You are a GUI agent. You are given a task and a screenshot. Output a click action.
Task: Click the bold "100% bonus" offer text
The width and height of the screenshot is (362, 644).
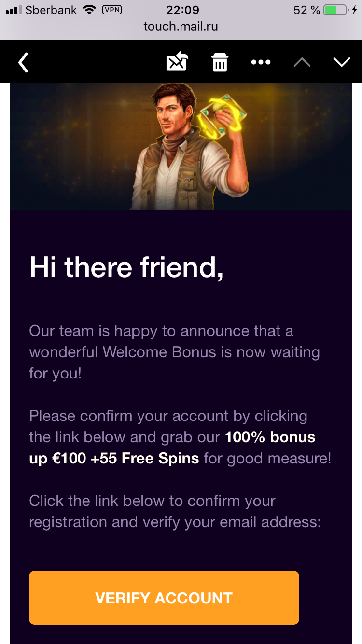(x=270, y=437)
